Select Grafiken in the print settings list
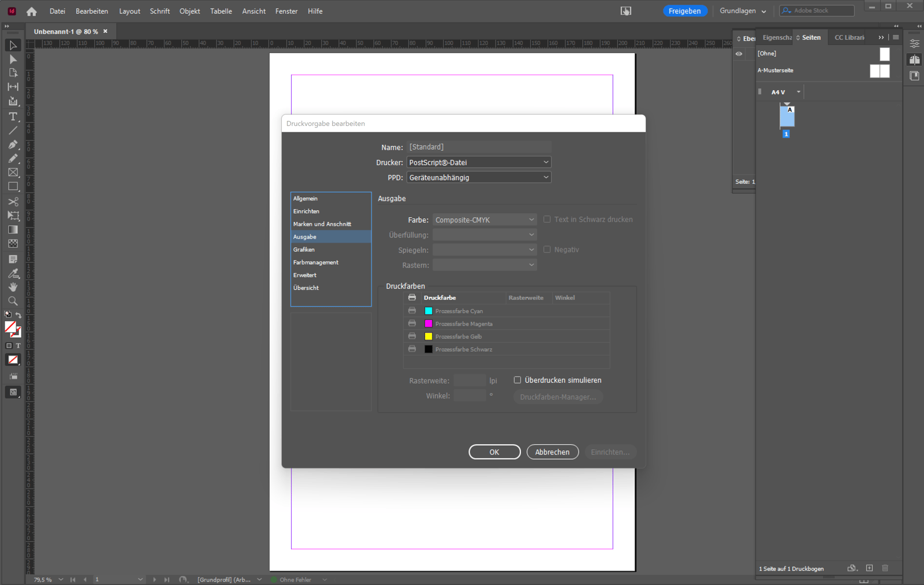The image size is (924, 585). click(304, 249)
